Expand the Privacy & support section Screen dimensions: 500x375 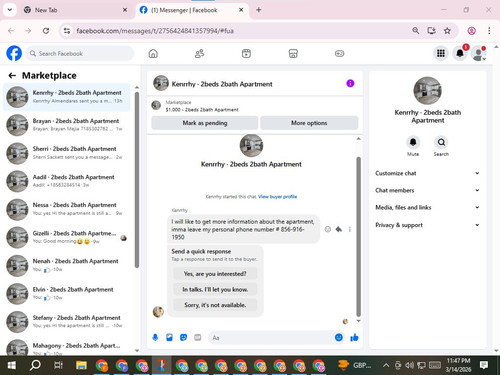[x=427, y=225]
